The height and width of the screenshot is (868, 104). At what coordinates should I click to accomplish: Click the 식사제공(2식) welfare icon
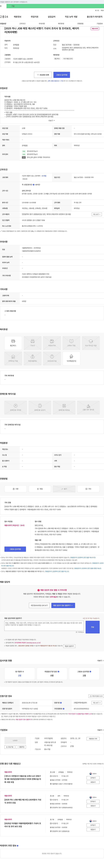click(x=71, y=358)
